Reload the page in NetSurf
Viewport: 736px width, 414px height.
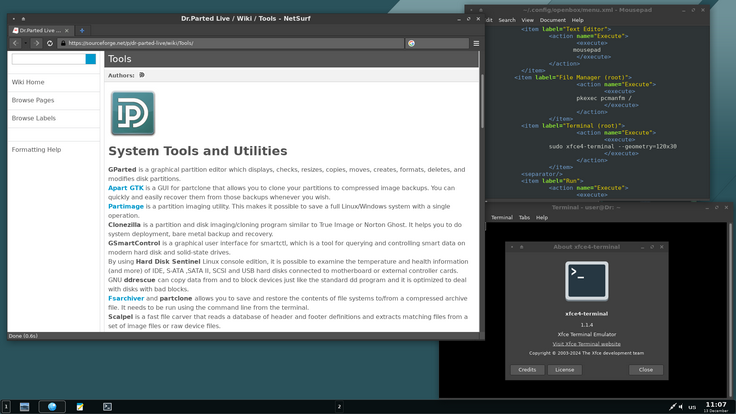pos(50,43)
